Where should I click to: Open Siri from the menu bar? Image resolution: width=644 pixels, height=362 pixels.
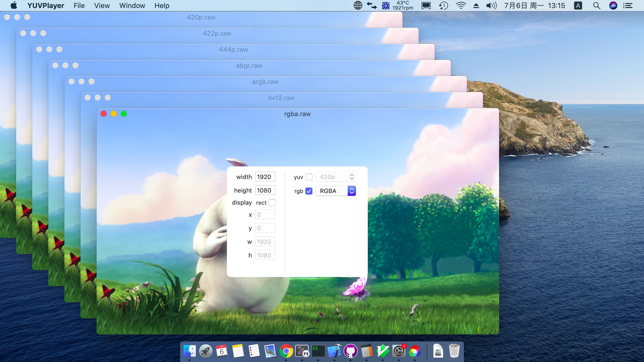(x=613, y=6)
